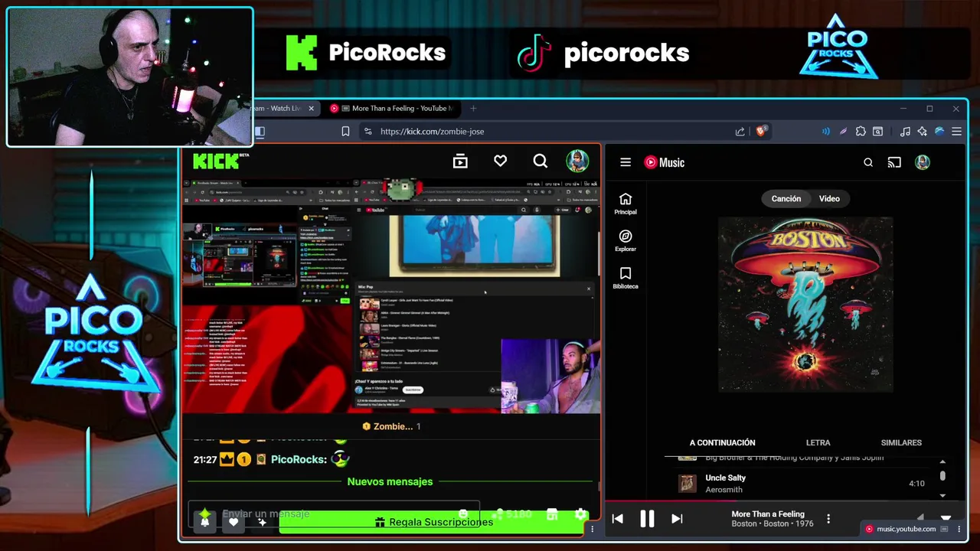Open the music.youtube.com panel options menu
The width and height of the screenshot is (980, 551).
point(959,529)
